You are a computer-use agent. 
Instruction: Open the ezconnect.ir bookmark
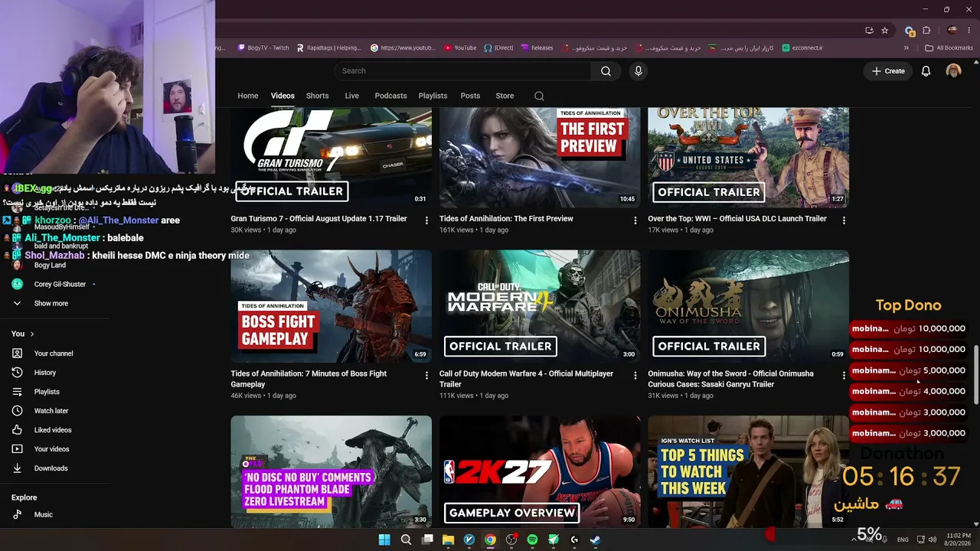(802, 47)
